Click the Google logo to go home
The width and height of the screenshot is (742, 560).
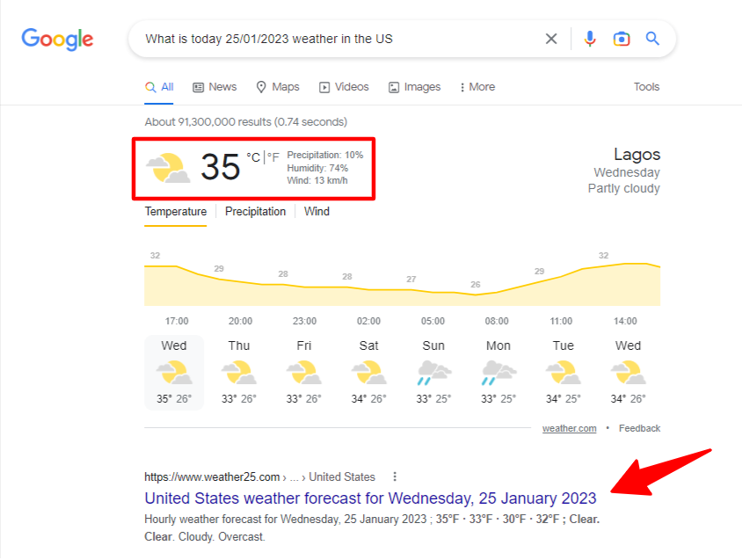pos(57,39)
